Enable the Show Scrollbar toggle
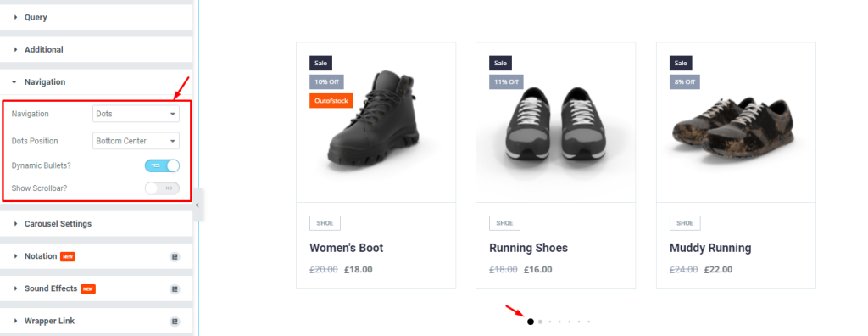Image resolution: width=868 pixels, height=336 pixels. (162, 188)
